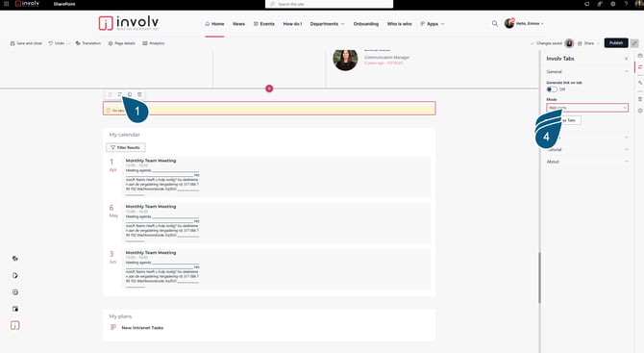Click the involv logo in header

[129, 23]
